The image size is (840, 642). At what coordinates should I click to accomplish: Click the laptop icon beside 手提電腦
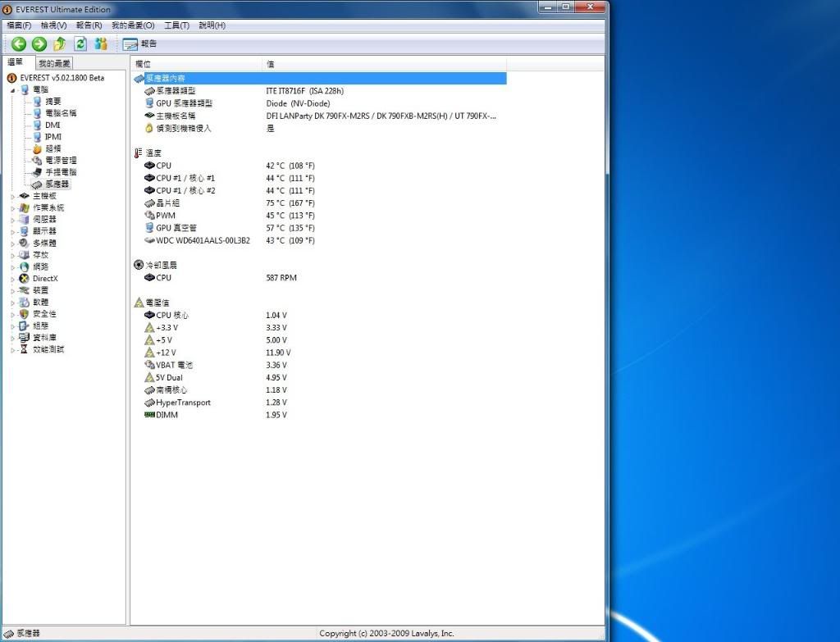point(37,172)
